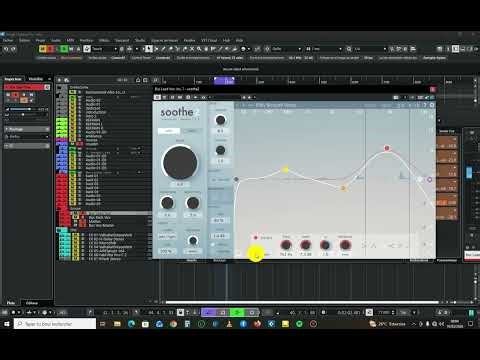
Task: Select the yellow EQ band node
Action: click(x=285, y=170)
